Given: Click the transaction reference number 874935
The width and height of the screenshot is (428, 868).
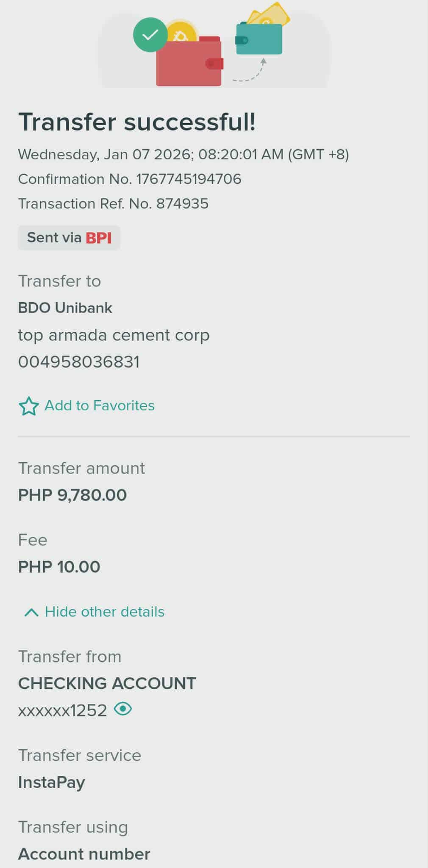Looking at the screenshot, I should (x=182, y=203).
